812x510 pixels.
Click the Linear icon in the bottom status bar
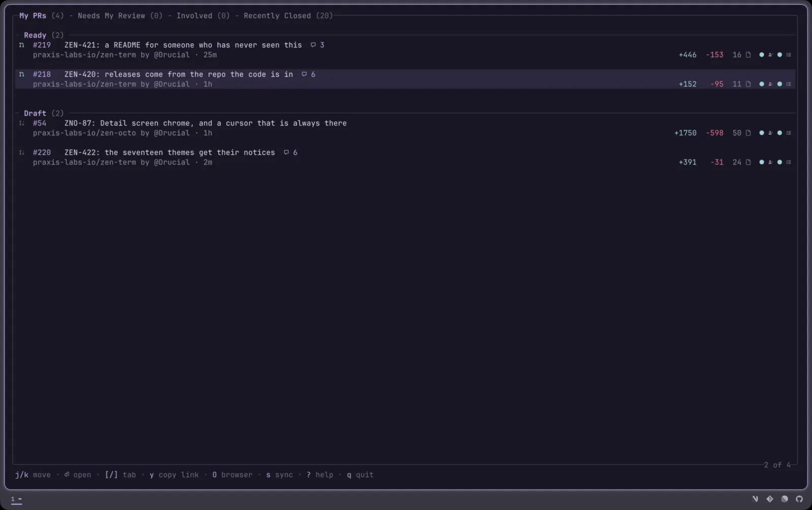785,499
